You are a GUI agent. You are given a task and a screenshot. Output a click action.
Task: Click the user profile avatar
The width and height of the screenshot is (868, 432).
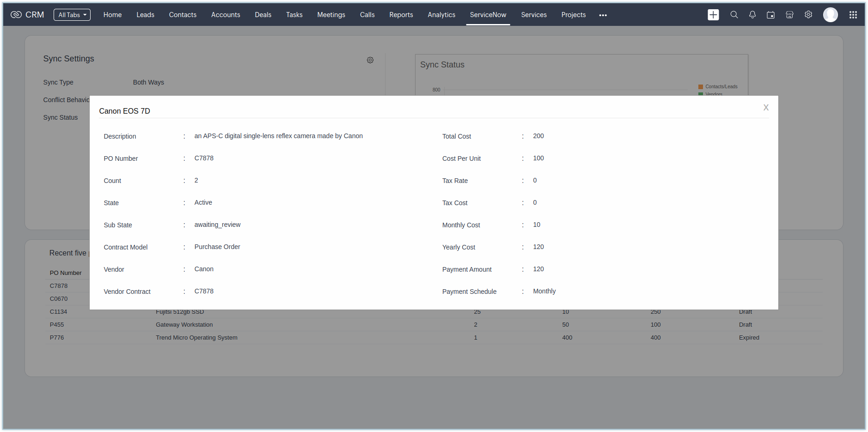[x=830, y=15]
